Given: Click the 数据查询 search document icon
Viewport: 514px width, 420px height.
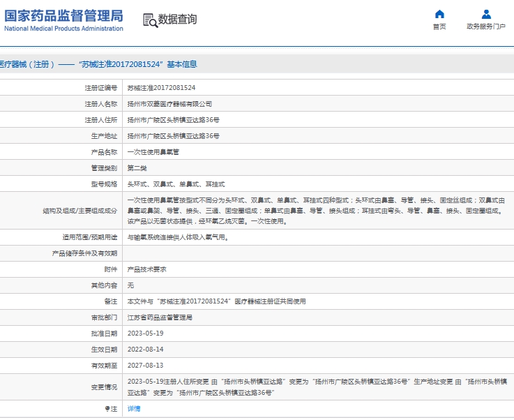Looking at the screenshot, I should coord(151,20).
